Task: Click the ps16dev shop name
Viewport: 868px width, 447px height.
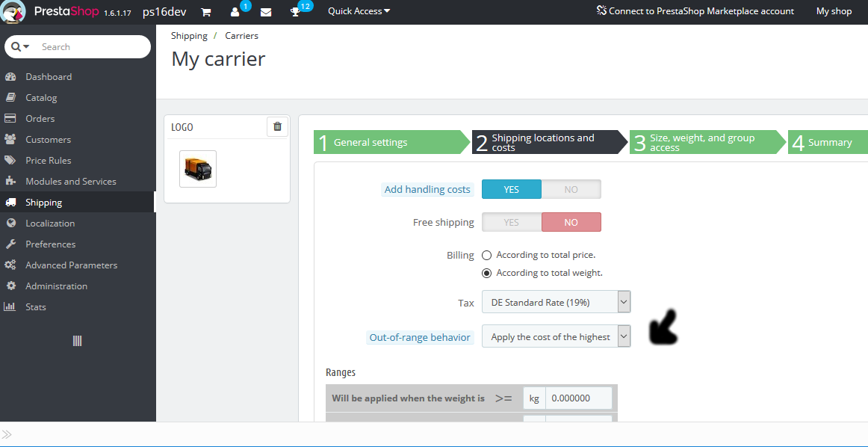Action: click(164, 12)
